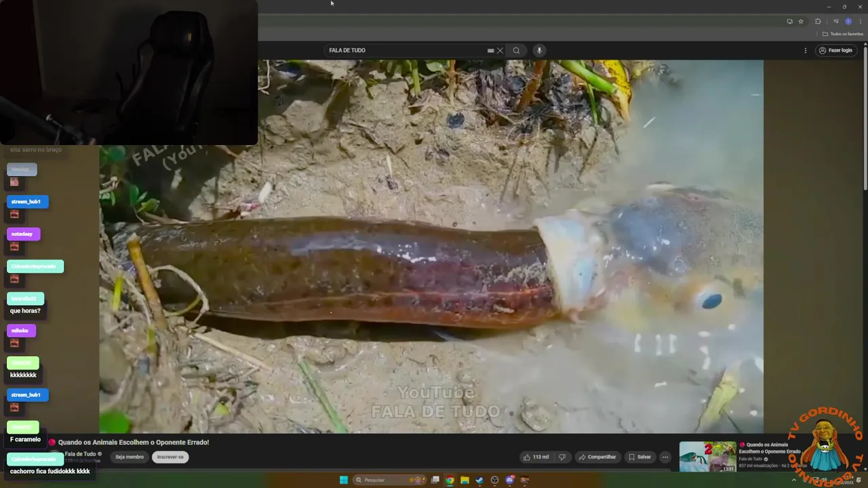Open on-screen keyboard icon in search box
Image resolution: width=868 pixels, height=488 pixels.
click(490, 50)
